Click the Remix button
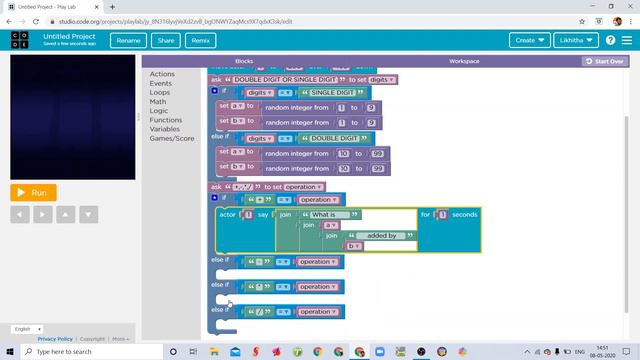 pyautogui.click(x=200, y=40)
